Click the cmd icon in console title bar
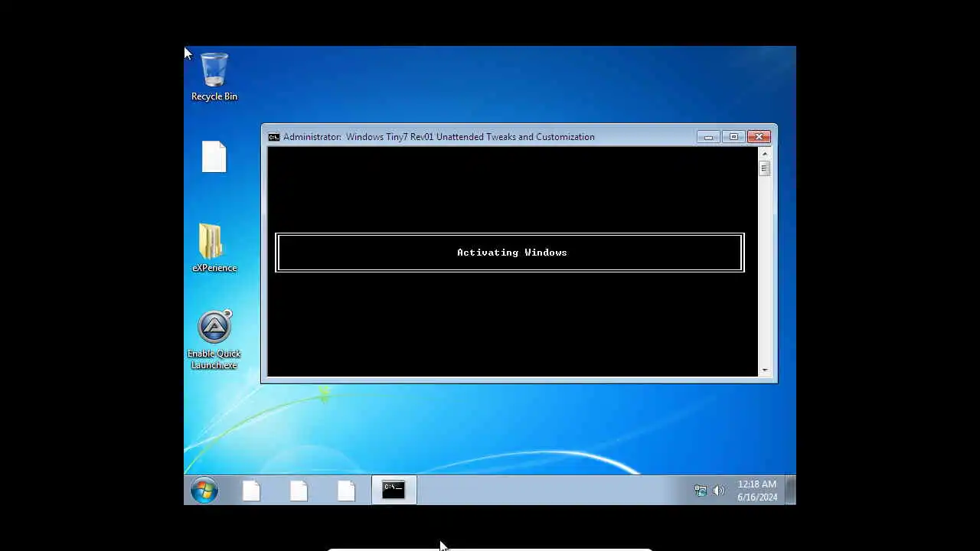The height and width of the screenshot is (551, 980). 274,137
